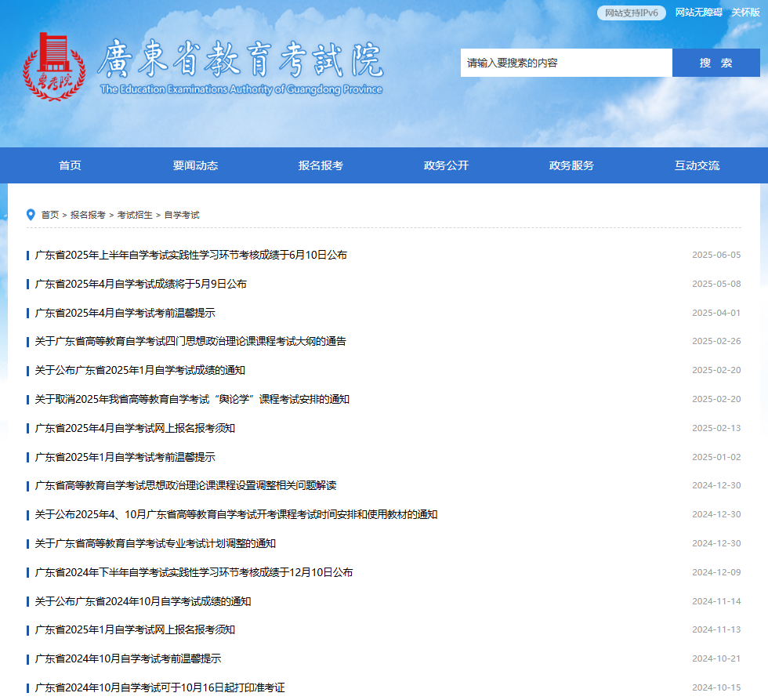
Task: Select the 政务公开 navigation item
Action: (x=446, y=165)
